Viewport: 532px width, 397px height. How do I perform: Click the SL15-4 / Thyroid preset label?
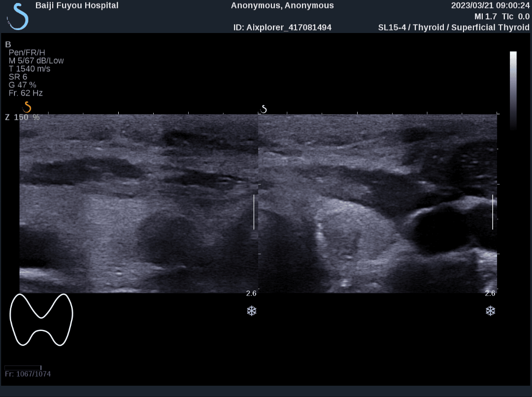453,28
